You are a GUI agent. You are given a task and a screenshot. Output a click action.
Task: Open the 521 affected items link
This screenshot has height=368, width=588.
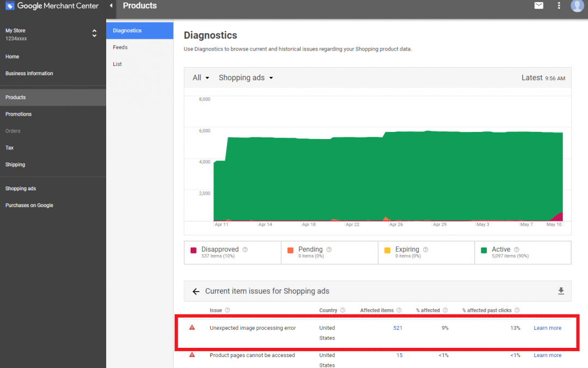pyautogui.click(x=398, y=328)
